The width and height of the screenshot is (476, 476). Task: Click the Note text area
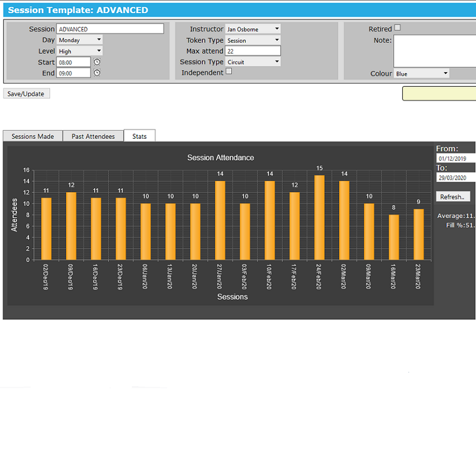(434, 51)
